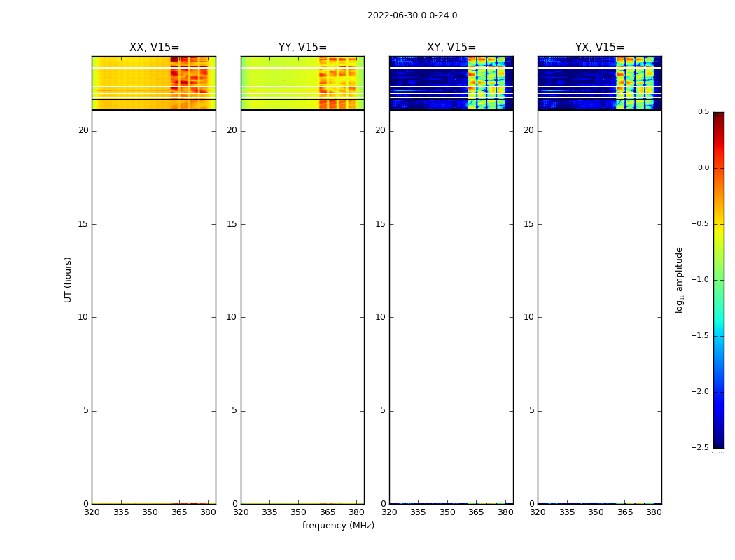Select the UT (hours) axis label
Screen dimensions: 735x560
(x=68, y=280)
